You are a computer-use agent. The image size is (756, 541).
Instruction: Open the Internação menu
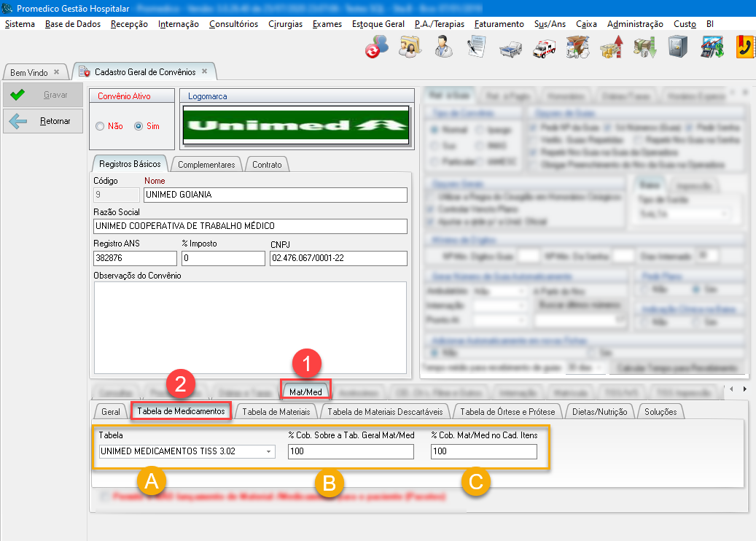click(x=179, y=24)
